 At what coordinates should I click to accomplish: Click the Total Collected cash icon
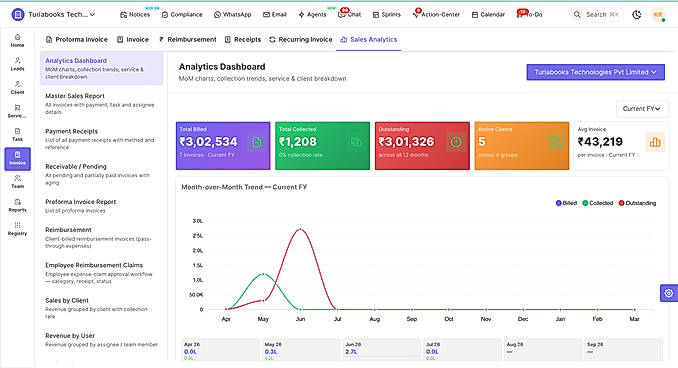click(356, 142)
